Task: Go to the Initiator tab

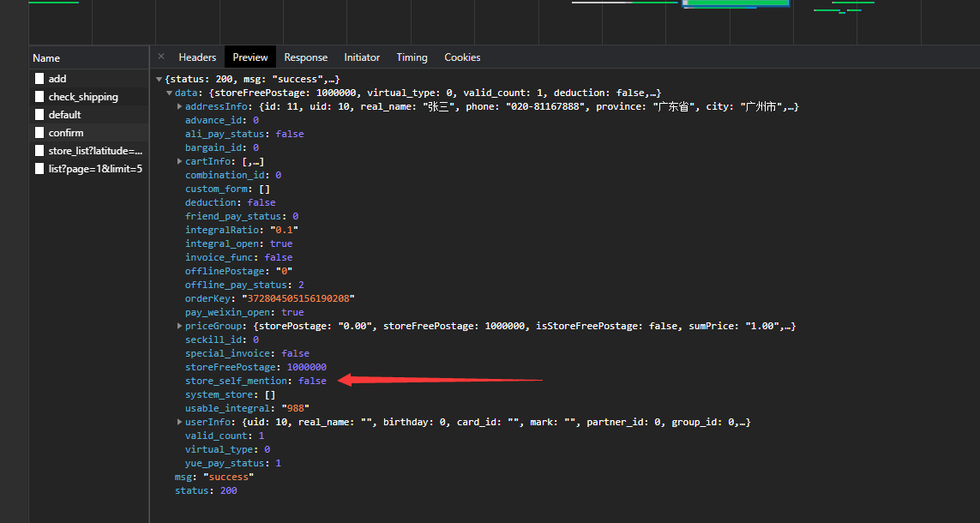Action: (x=362, y=57)
